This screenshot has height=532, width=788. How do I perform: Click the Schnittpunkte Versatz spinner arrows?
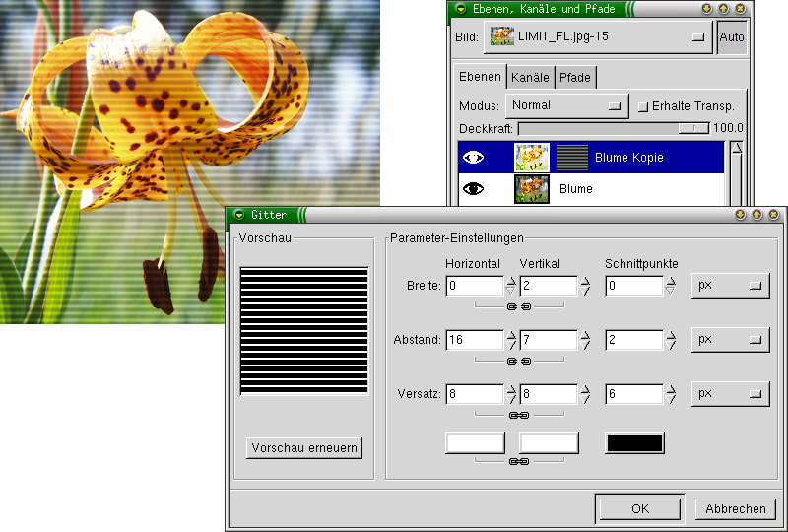pyautogui.click(x=671, y=394)
